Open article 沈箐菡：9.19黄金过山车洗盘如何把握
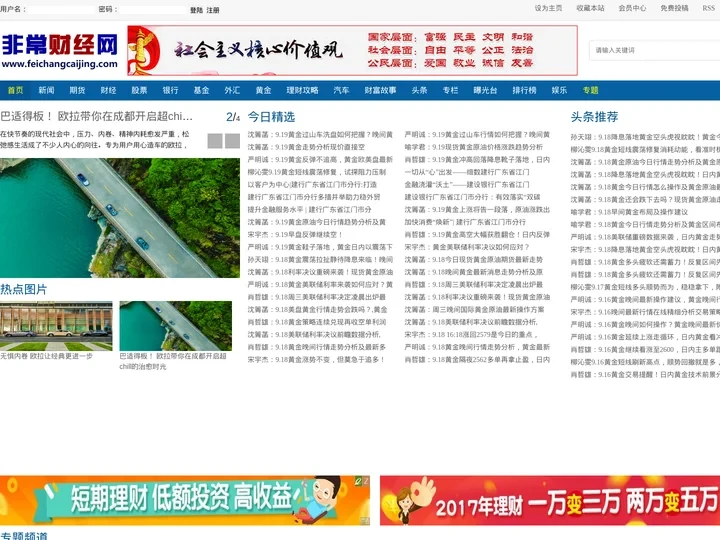The image size is (720, 540). point(320,135)
